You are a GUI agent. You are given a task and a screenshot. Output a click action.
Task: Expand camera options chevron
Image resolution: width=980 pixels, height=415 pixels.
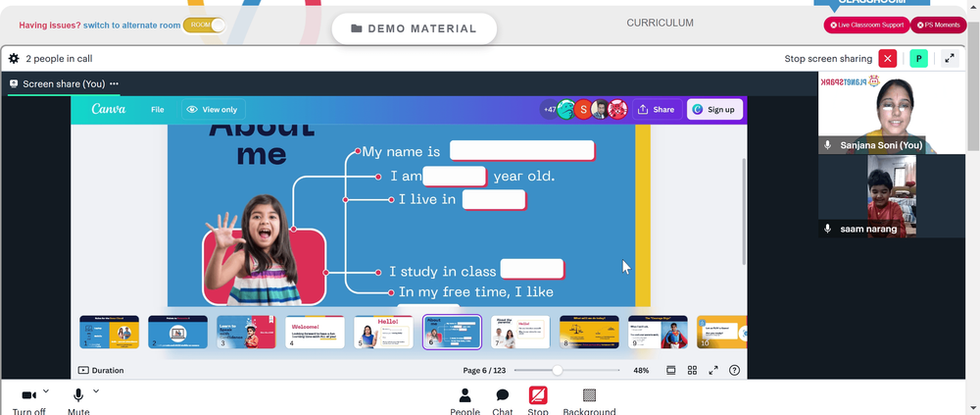[x=46, y=391]
